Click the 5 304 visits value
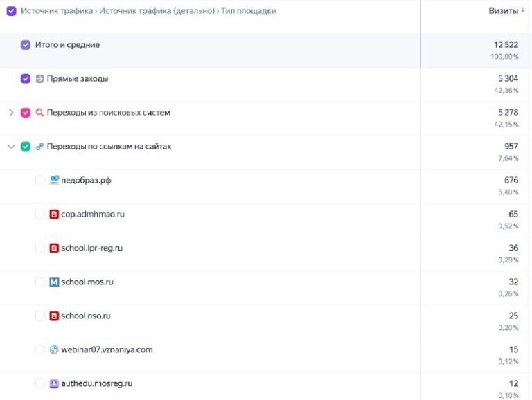Image resolution: width=532 pixels, height=400 pixels. pos(508,79)
